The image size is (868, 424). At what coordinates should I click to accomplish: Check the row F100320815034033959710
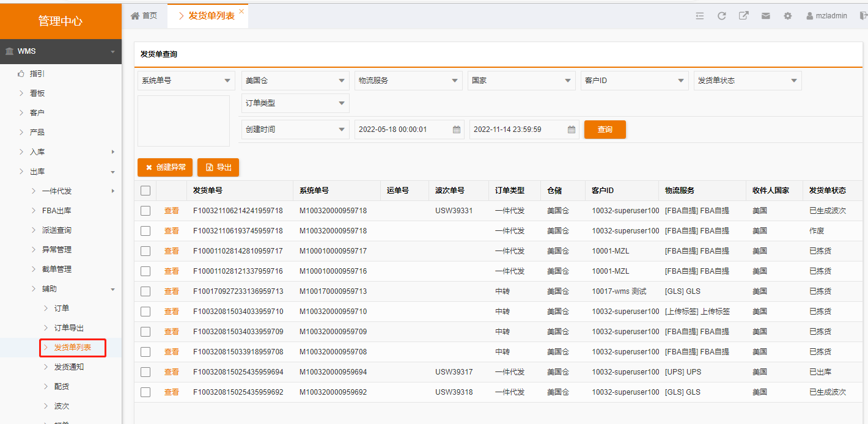pos(145,312)
